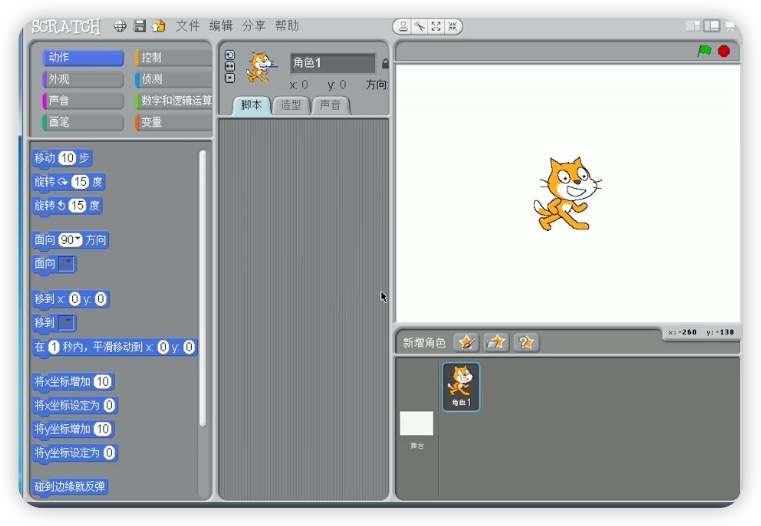Click the globe language icon
761x526 pixels.
(120, 26)
